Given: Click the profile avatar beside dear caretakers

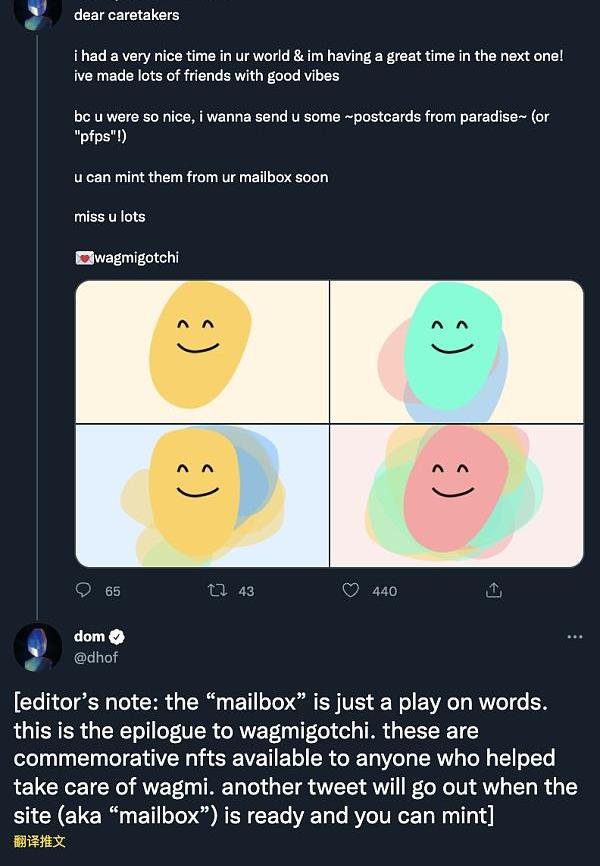Looking at the screenshot, I should (37, 10).
